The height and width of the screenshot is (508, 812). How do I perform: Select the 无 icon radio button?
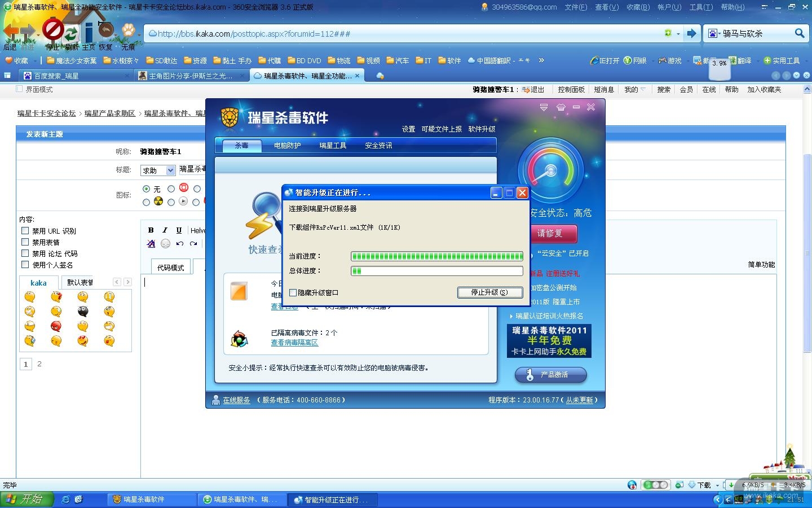click(x=147, y=189)
